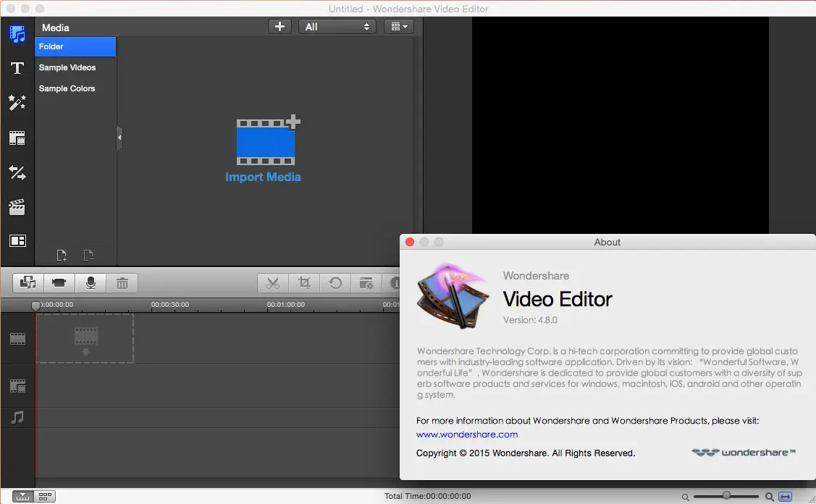This screenshot has width=816, height=504.
Task: Select Folder in the media list
Action: (x=75, y=46)
